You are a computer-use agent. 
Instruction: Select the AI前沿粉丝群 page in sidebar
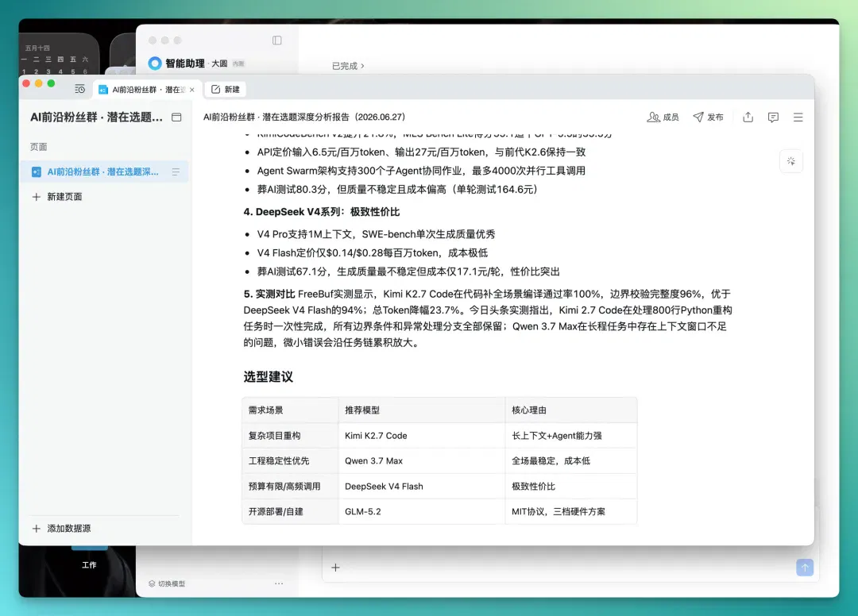pyautogui.click(x=104, y=171)
